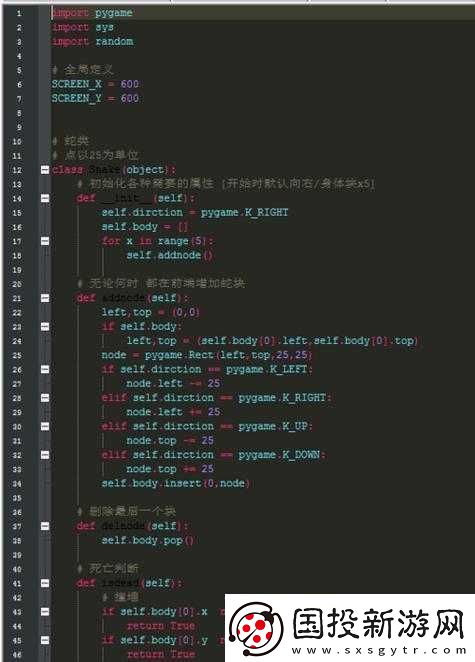Click 'self.dirction = pygame.K_RIGHT' on line 15
Screen dimensions: 475x662
[195, 212]
